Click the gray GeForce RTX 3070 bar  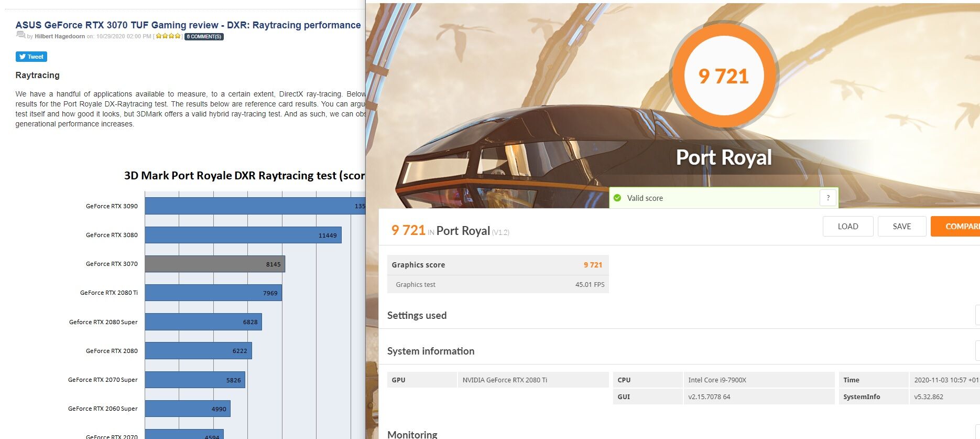[215, 264]
